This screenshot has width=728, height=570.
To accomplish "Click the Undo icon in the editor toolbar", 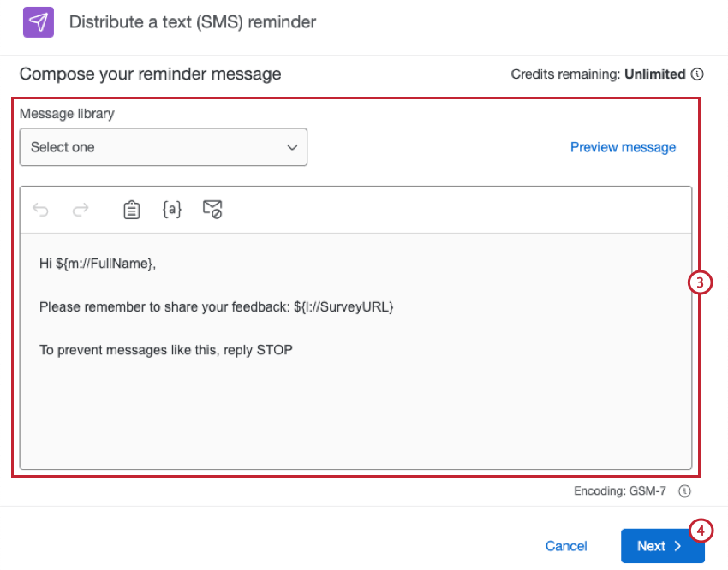I will (40, 209).
